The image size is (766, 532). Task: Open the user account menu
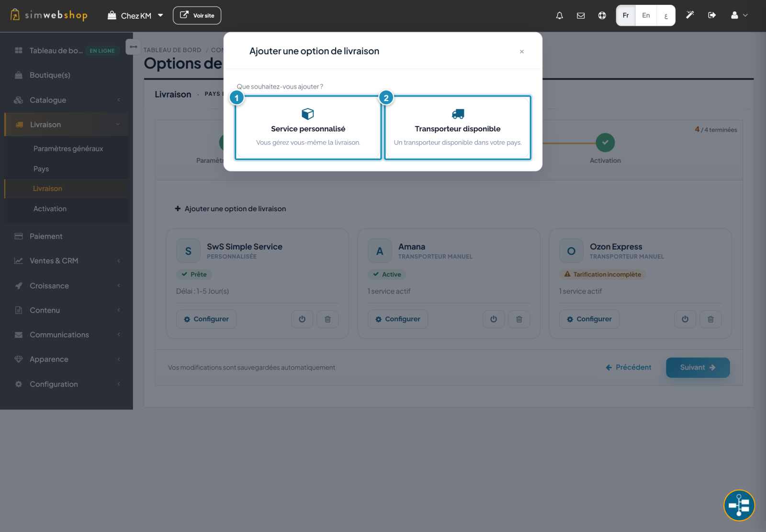click(x=739, y=15)
